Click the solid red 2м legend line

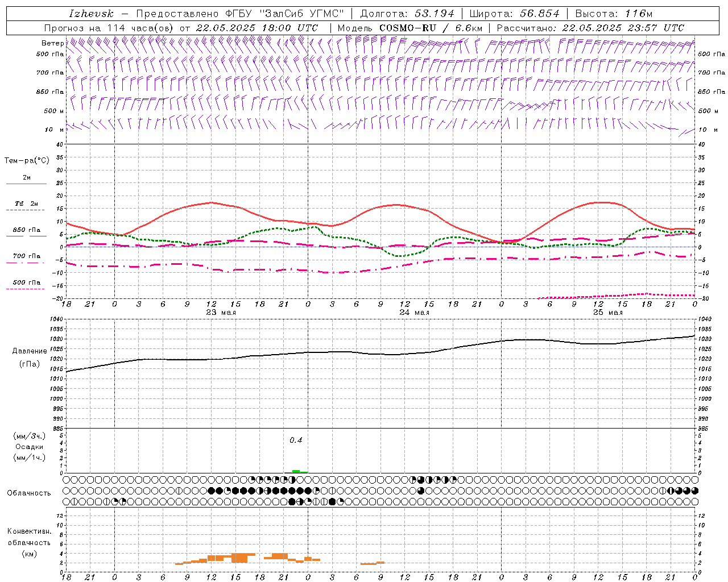(26, 184)
